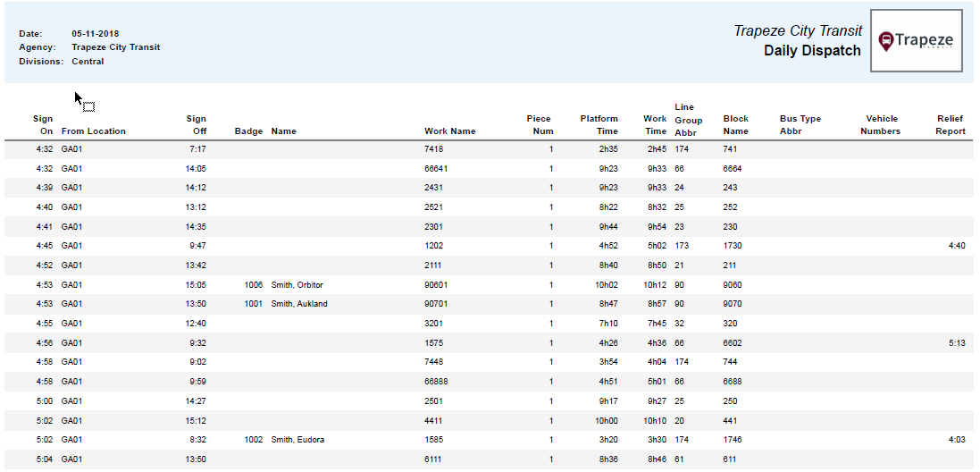Click the Bus Type Abbr column header
Image resolution: width=980 pixels, height=472 pixels.
click(x=800, y=125)
